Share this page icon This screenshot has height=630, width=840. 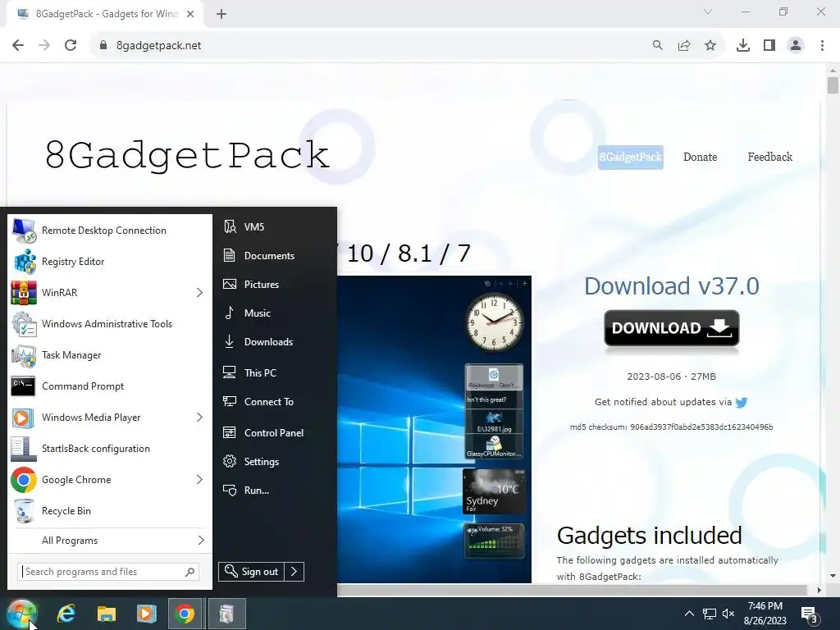(x=684, y=46)
